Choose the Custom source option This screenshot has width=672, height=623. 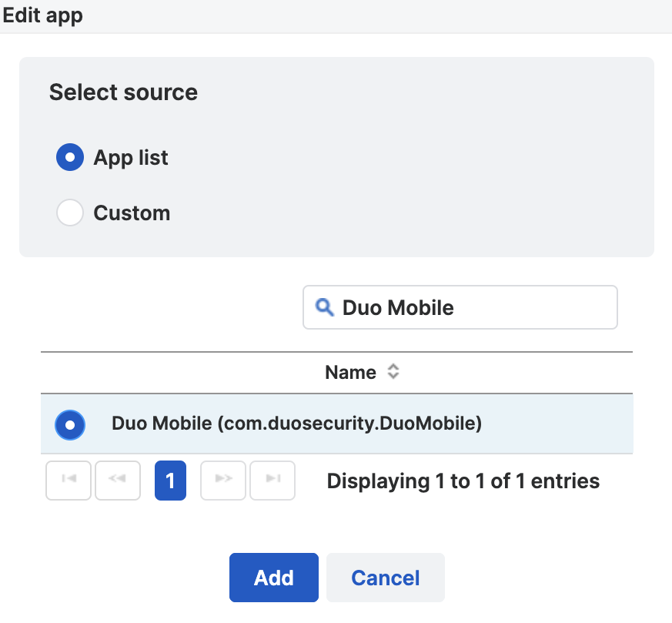click(x=69, y=213)
